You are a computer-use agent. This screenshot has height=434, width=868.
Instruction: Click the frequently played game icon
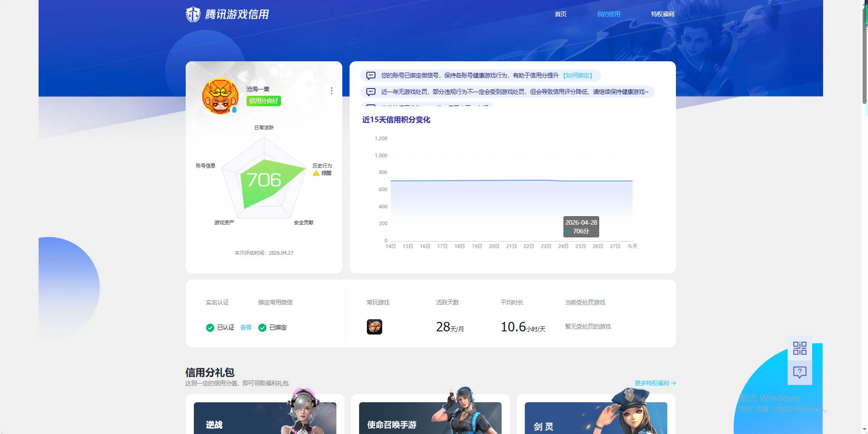click(375, 327)
